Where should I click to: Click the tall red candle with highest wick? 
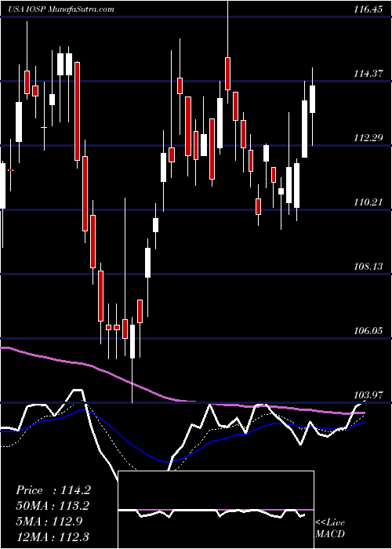pyautogui.click(x=228, y=74)
